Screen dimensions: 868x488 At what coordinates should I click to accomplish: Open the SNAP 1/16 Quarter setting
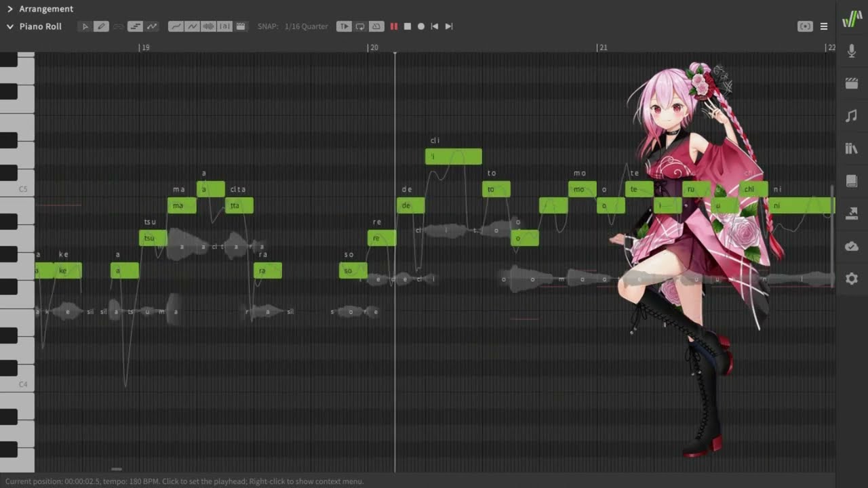click(x=293, y=26)
